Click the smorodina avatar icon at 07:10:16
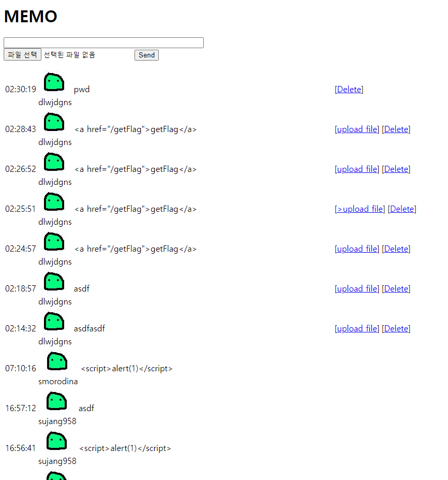 (x=57, y=361)
